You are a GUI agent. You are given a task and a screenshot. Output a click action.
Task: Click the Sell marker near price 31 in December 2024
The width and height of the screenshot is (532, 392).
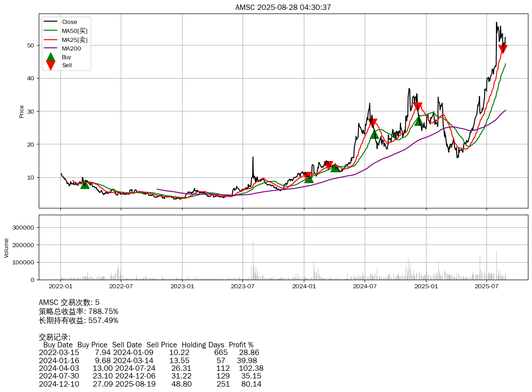tap(417, 106)
